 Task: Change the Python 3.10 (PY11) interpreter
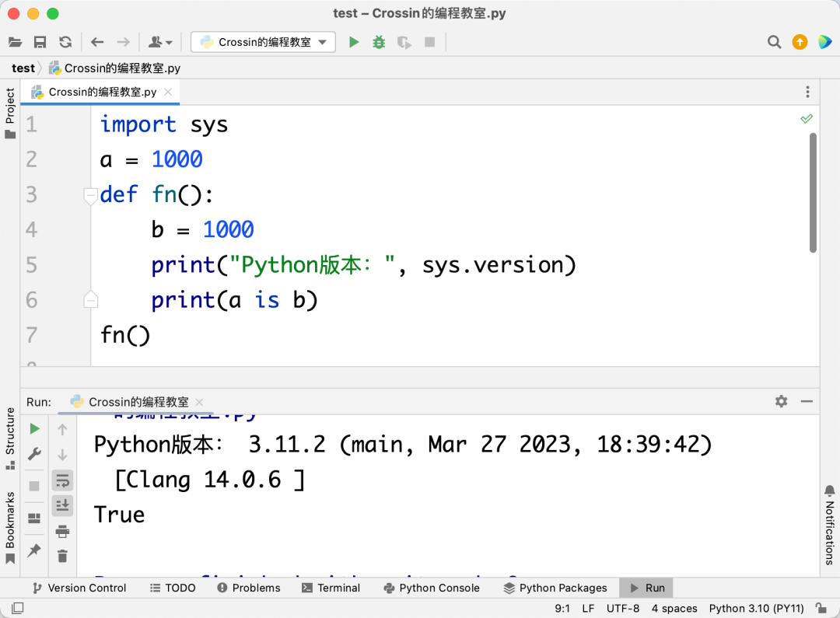coord(756,609)
